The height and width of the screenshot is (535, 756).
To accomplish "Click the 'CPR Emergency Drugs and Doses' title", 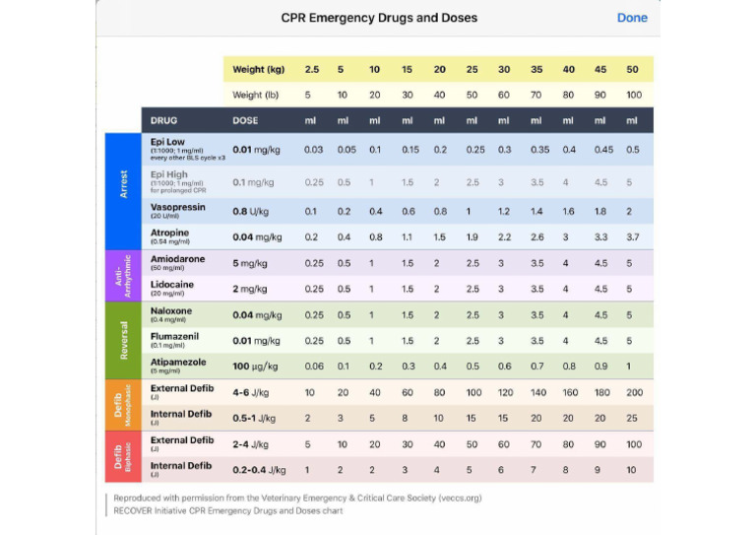I will click(x=379, y=18).
